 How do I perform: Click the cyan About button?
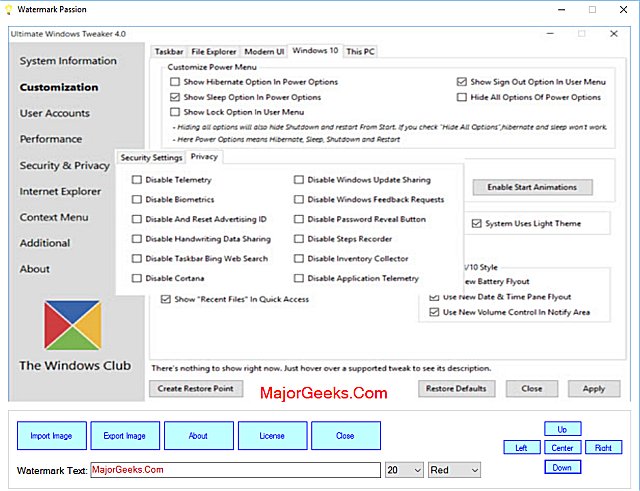pyautogui.click(x=199, y=436)
